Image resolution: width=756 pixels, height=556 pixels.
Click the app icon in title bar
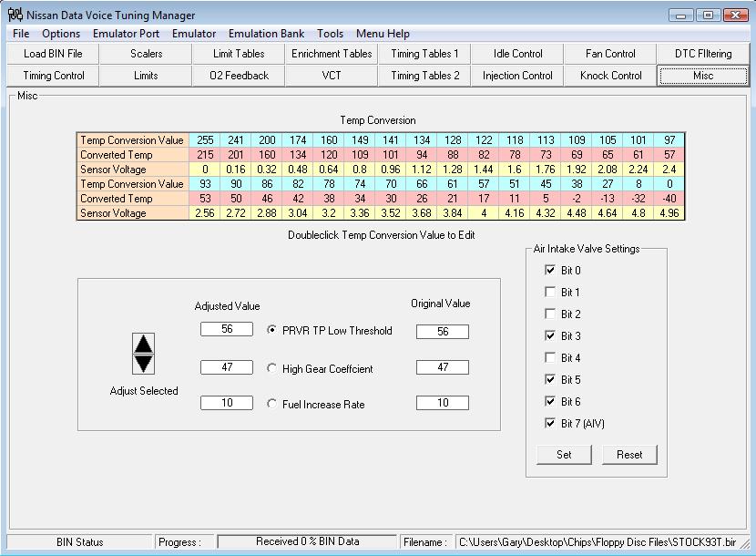point(15,15)
